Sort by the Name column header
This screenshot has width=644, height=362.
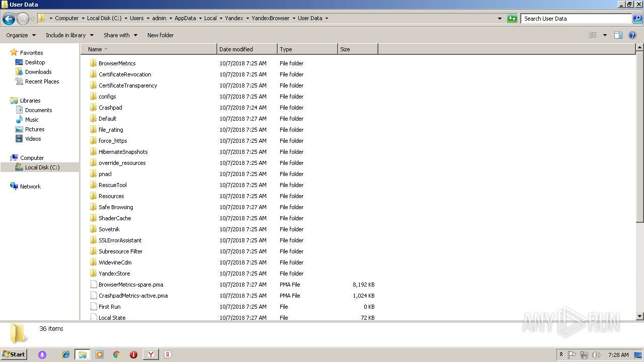(x=149, y=49)
